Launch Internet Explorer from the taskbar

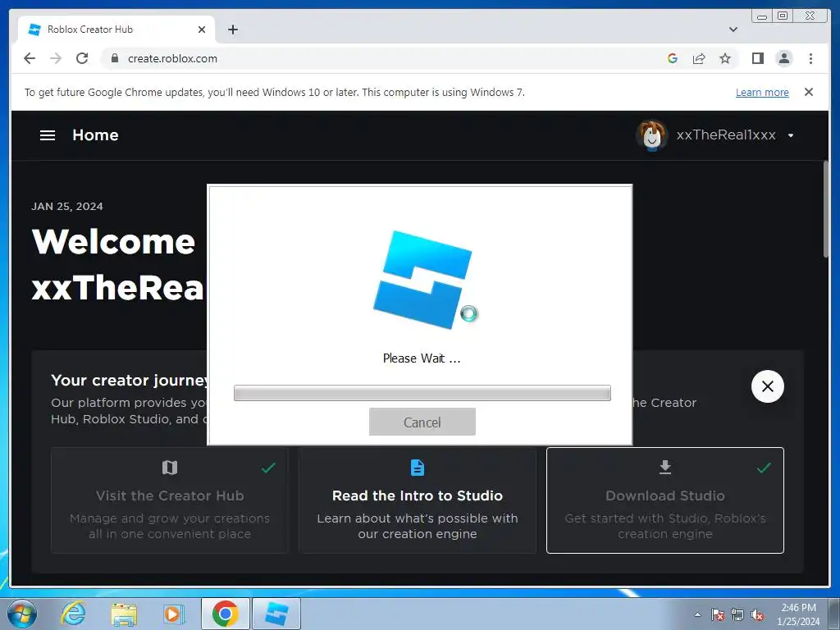(73, 614)
